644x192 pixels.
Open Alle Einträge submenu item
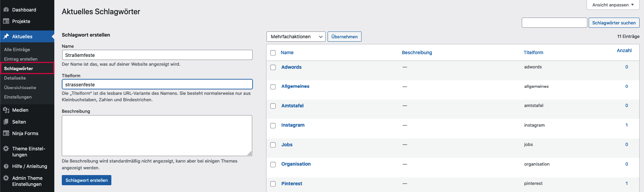click(x=17, y=49)
